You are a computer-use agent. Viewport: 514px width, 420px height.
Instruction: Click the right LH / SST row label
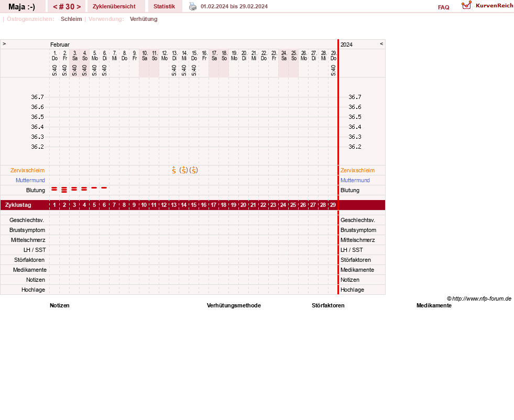(x=352, y=250)
